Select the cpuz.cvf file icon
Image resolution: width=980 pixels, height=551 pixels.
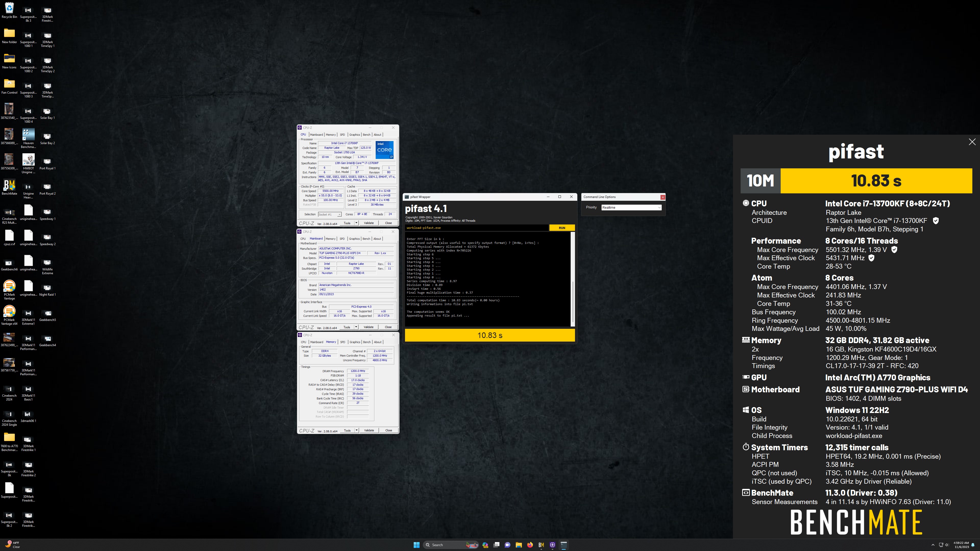[x=9, y=238]
